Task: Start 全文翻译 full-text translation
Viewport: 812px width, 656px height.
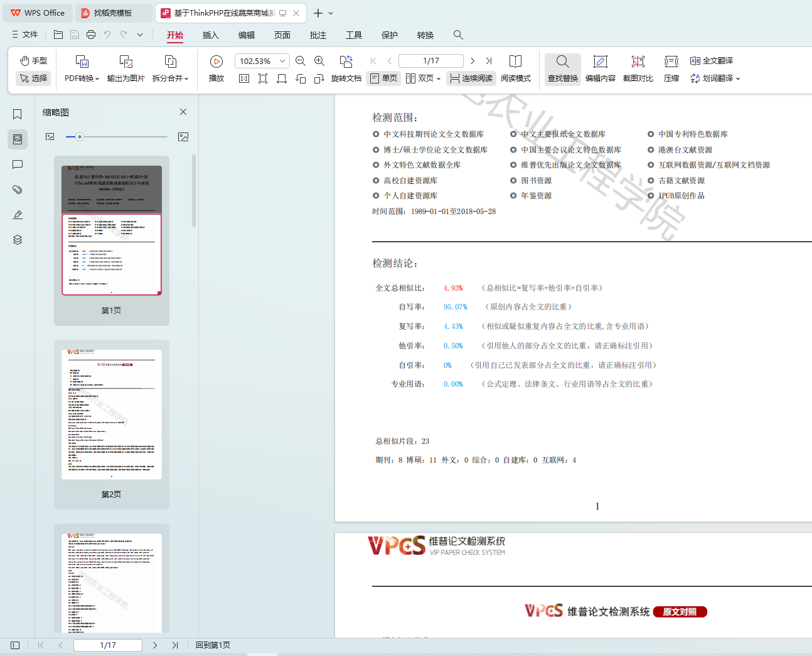Action: point(712,61)
